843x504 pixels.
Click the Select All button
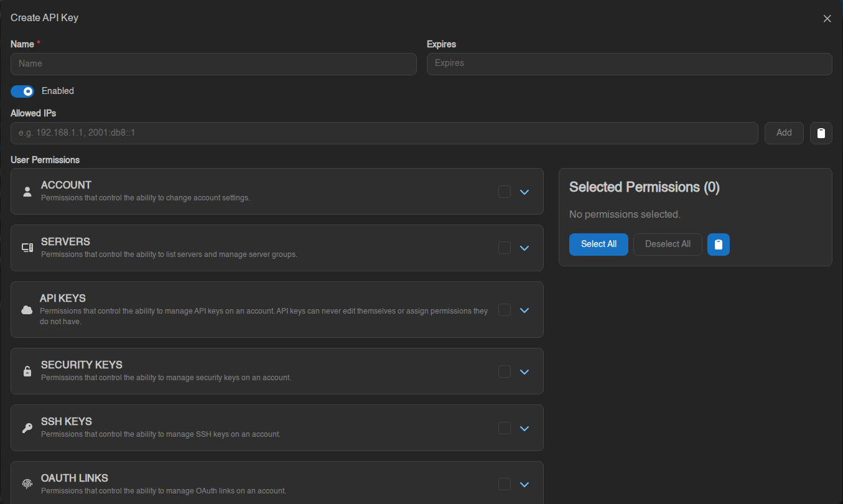598,245
